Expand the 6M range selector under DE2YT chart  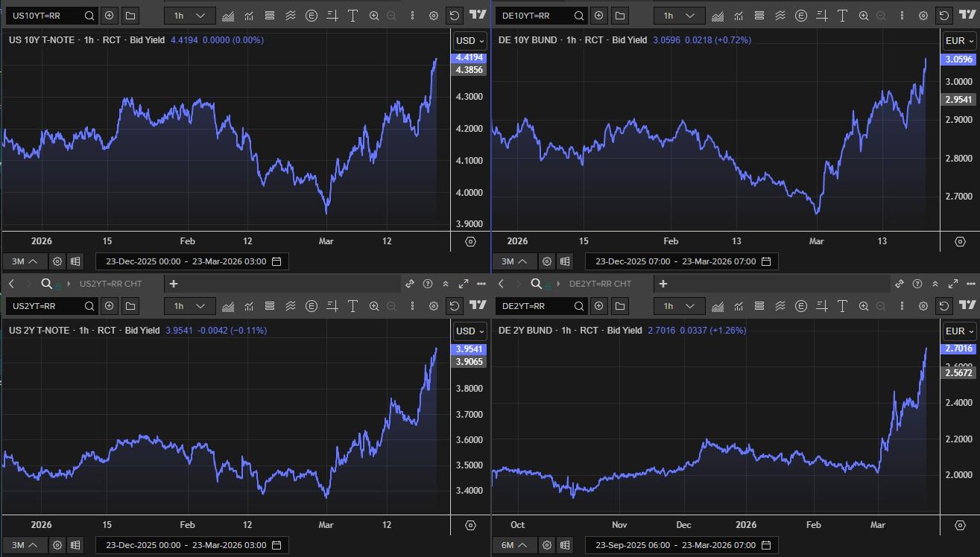pos(513,545)
